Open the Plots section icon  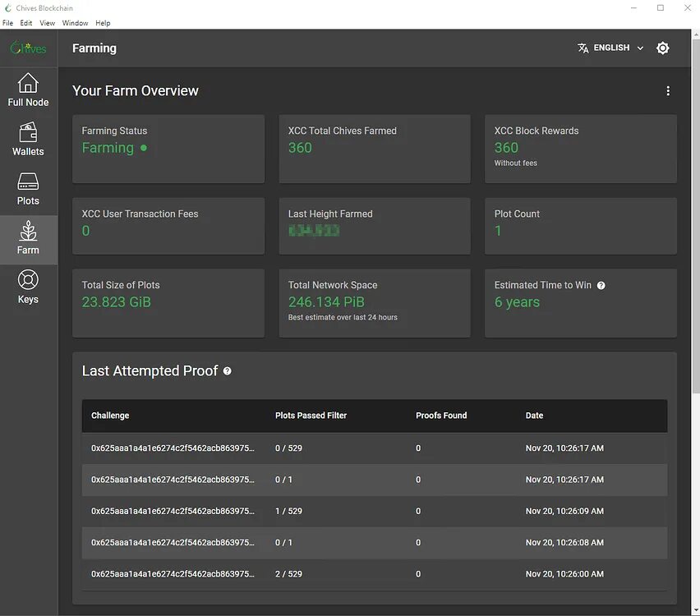tap(28, 182)
